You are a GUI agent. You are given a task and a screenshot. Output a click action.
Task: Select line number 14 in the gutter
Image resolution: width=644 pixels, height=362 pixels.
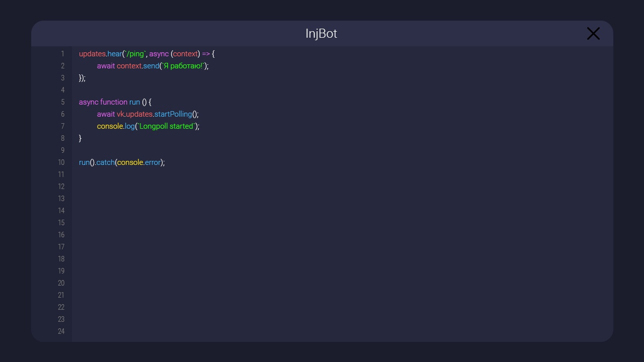[x=61, y=211]
